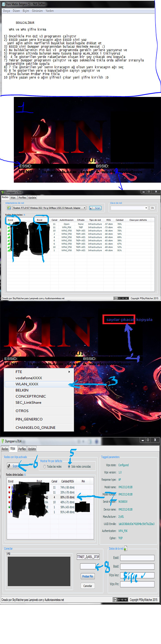Click the UUID Enrollee value
Viewport: 161px width, 644px height.
tap(136, 524)
